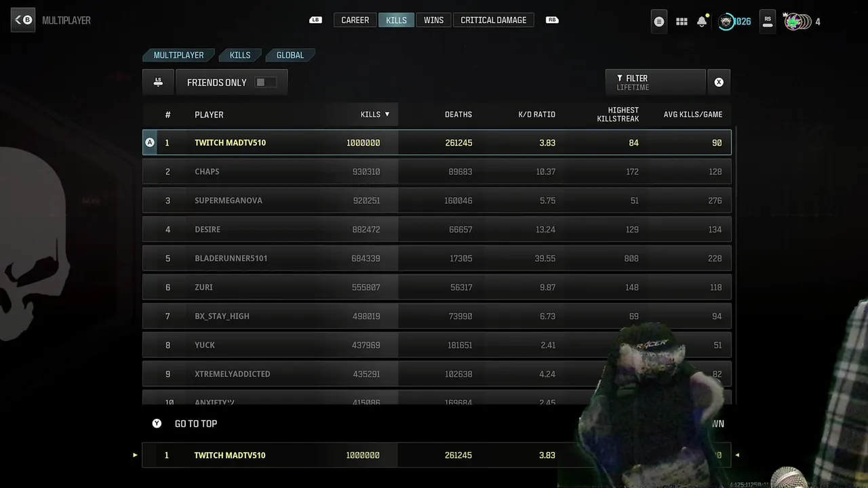Screen dimensions: 868x488
Task: Select the Multiplayer breadcrumb
Action: [x=178, y=55]
